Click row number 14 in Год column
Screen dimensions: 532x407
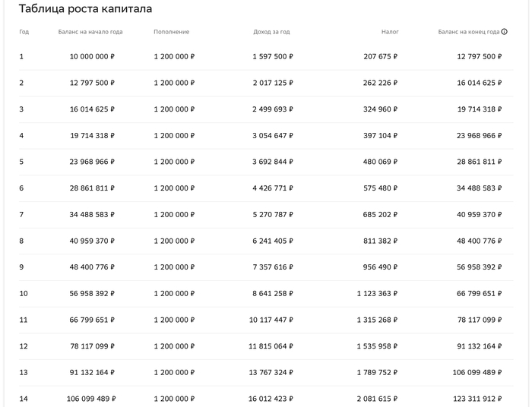24,399
